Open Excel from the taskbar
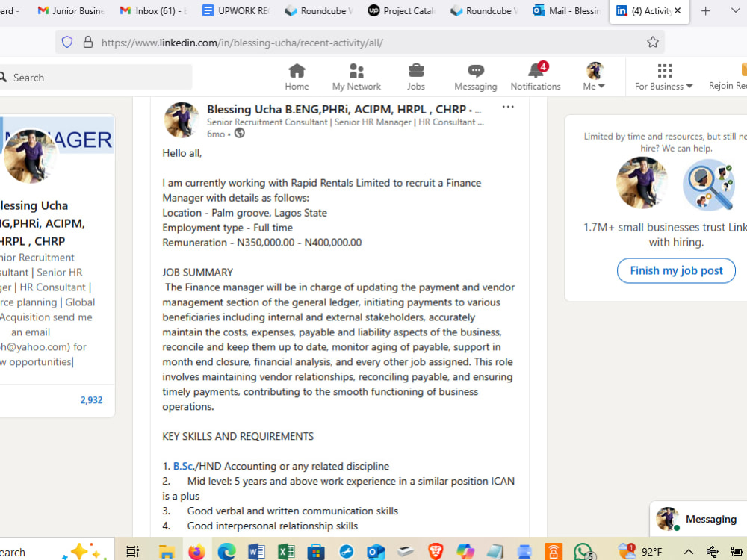 286,551
